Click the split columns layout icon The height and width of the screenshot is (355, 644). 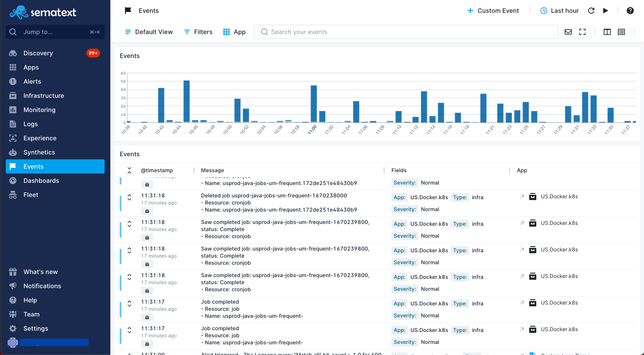(607, 32)
